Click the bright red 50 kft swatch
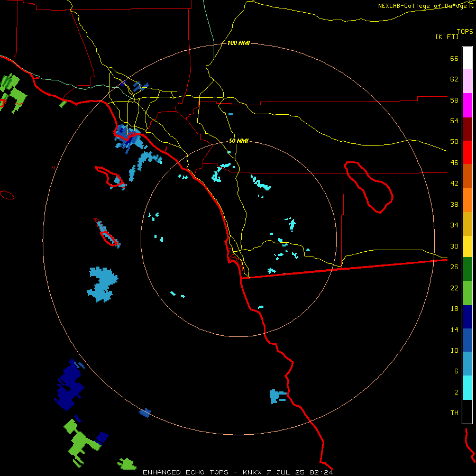This screenshot has width=476, height=476. point(467,152)
